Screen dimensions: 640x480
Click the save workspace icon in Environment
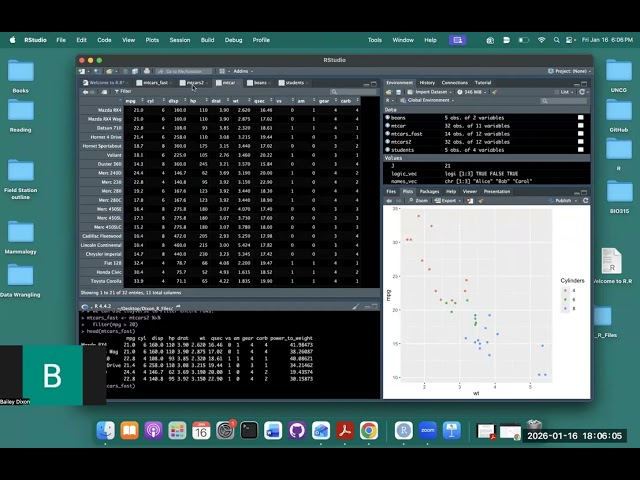pos(398,91)
